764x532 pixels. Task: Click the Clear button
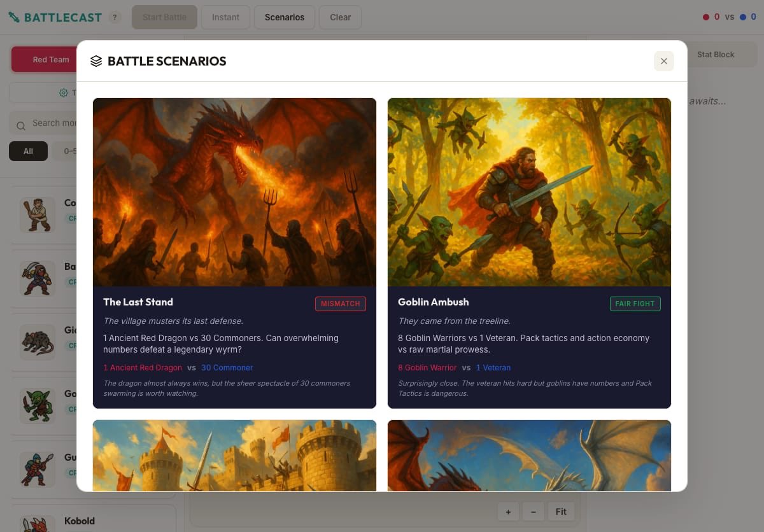(340, 17)
